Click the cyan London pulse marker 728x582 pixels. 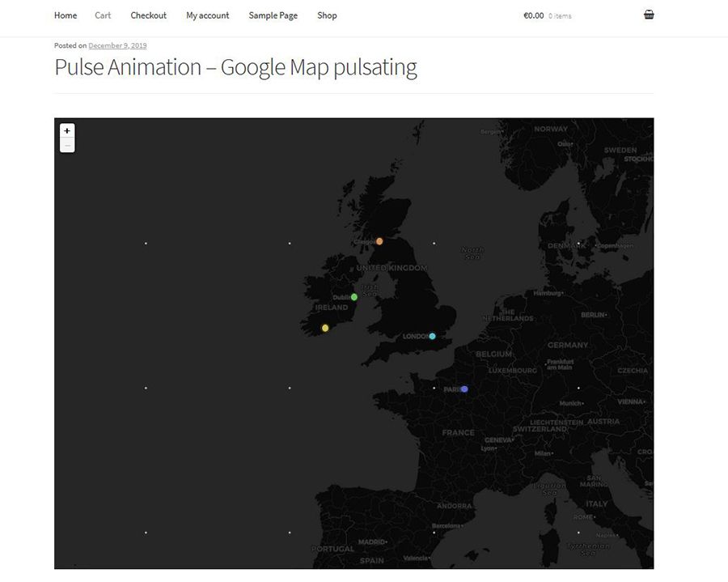432,336
